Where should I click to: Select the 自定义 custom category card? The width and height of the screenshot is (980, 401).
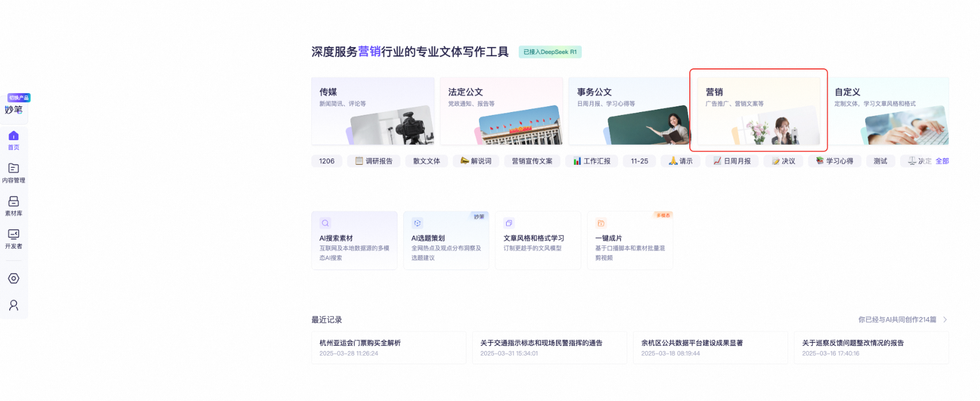(x=888, y=111)
